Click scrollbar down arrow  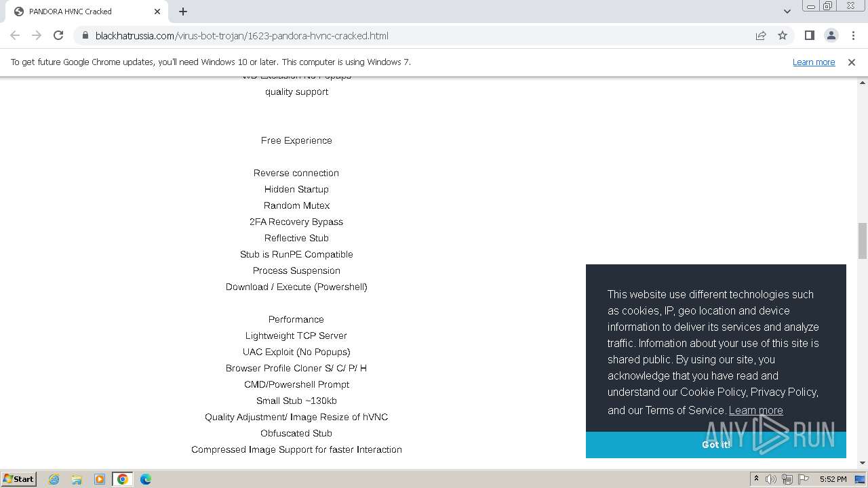coord(863,463)
